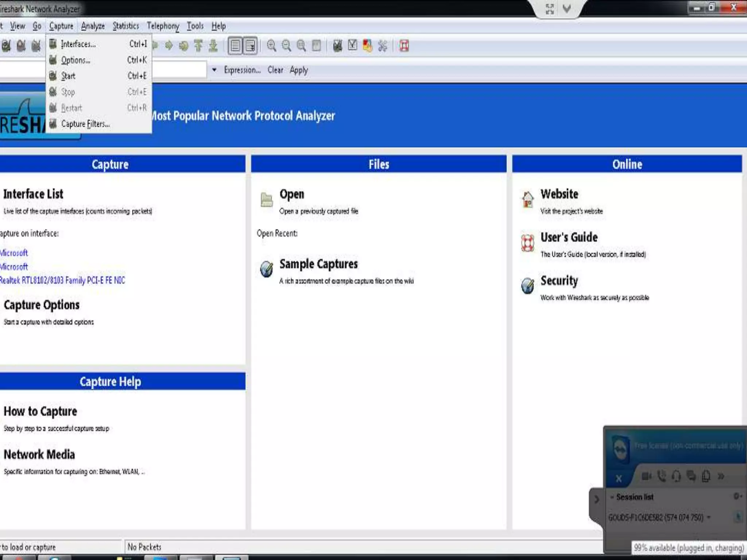Image resolution: width=747 pixels, height=560 pixels.
Task: Expand the TeamViewer session name dropdown arrow
Action: pyautogui.click(x=709, y=517)
